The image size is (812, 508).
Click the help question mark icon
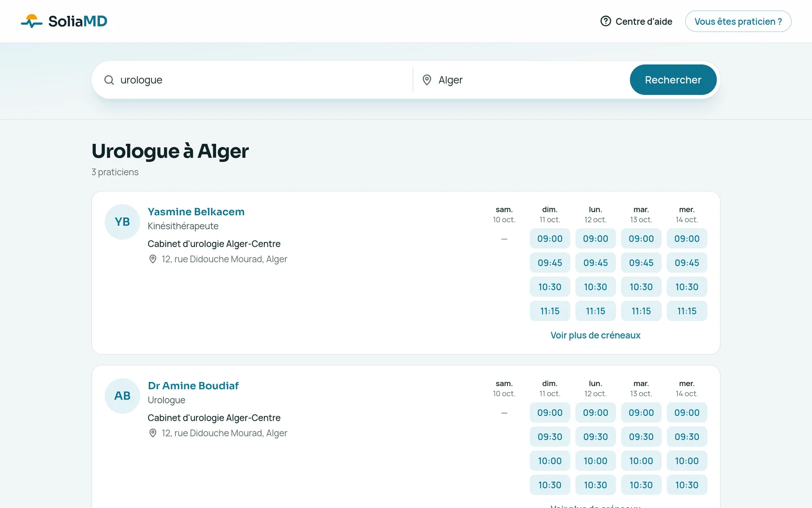605,21
